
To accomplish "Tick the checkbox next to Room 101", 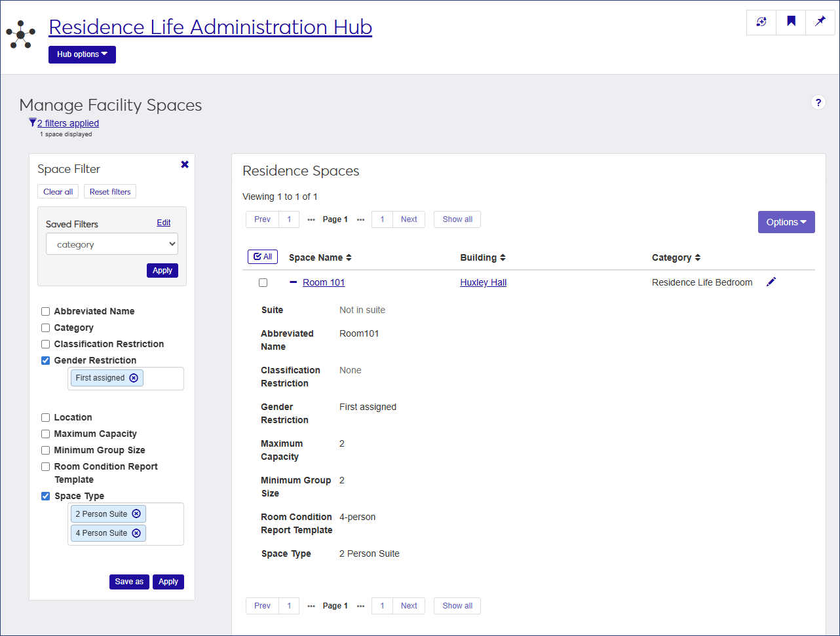I will click(263, 282).
